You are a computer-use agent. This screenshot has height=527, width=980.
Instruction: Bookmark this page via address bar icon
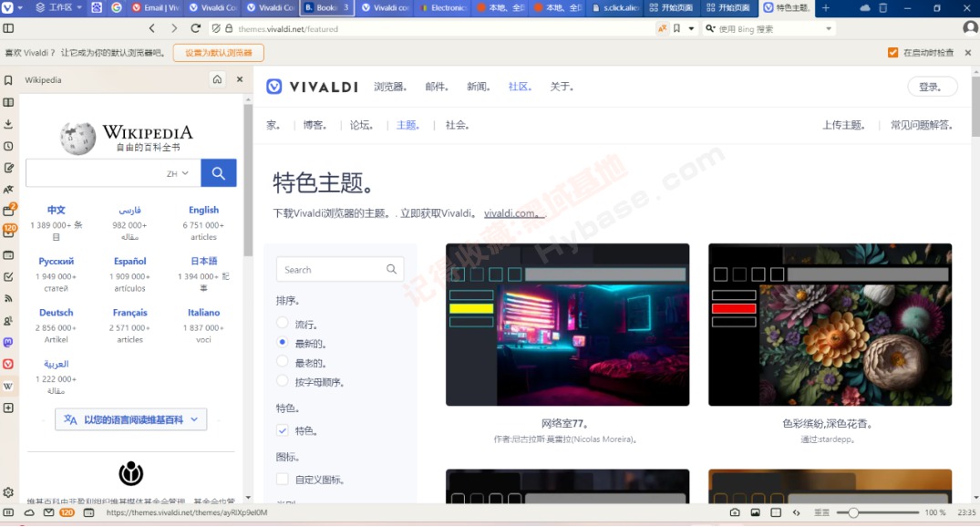676,28
